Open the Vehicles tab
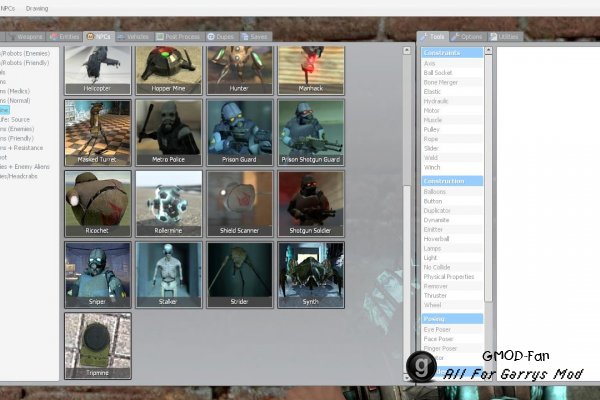 pyautogui.click(x=133, y=37)
